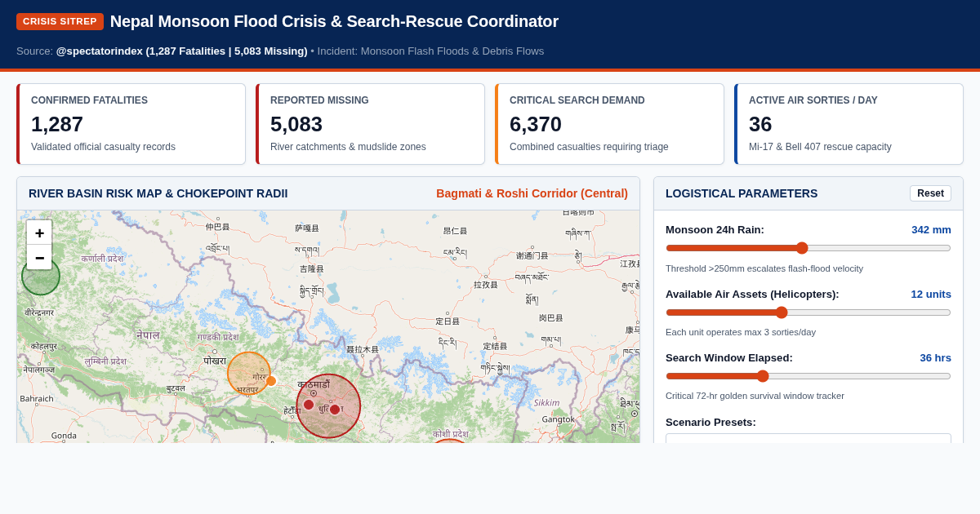This screenshot has height=514, width=980.
Task: Click the 'Bagmati & Roshi Corridor (Central)' label
Action: click(532, 193)
